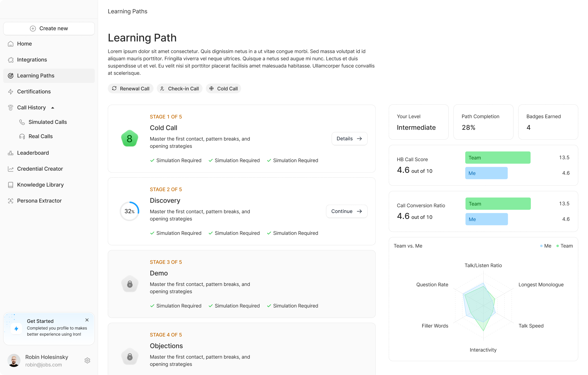
Task: Open settings via the gear icon
Action: [x=87, y=361]
